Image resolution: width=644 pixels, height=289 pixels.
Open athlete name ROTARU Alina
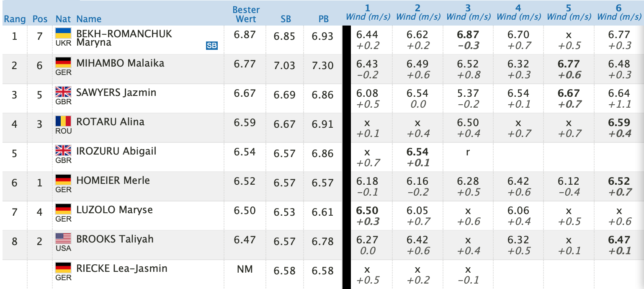(x=111, y=122)
